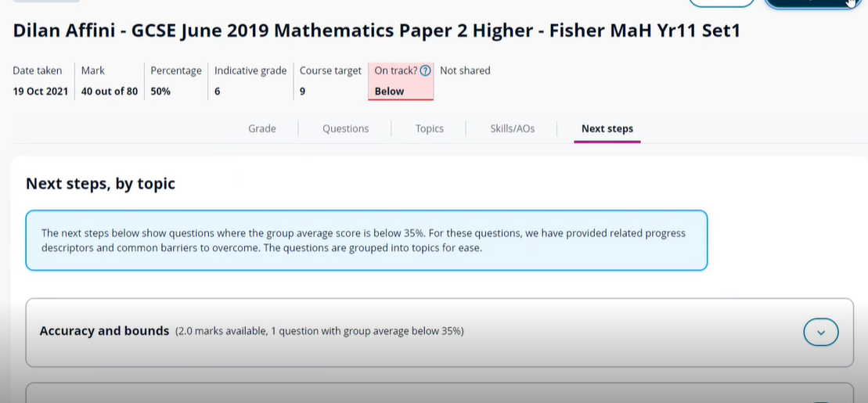Click the 50% percentage value

tap(161, 91)
